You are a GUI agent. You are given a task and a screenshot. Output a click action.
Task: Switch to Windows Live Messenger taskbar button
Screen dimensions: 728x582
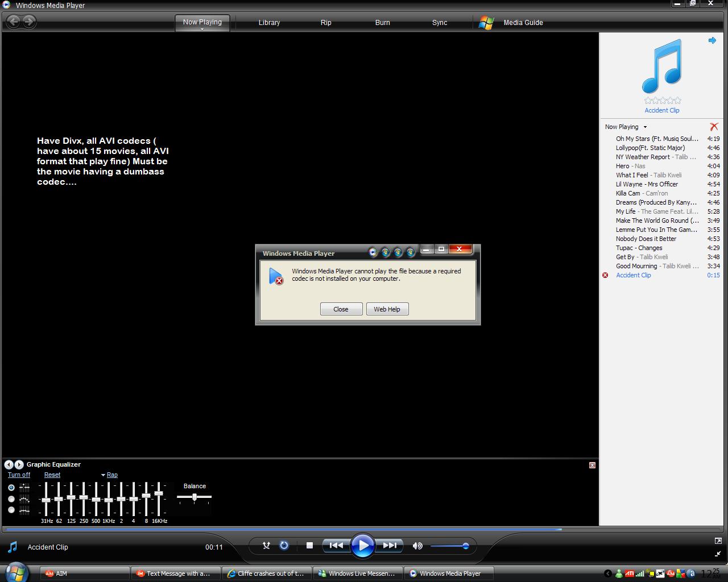coord(358,573)
